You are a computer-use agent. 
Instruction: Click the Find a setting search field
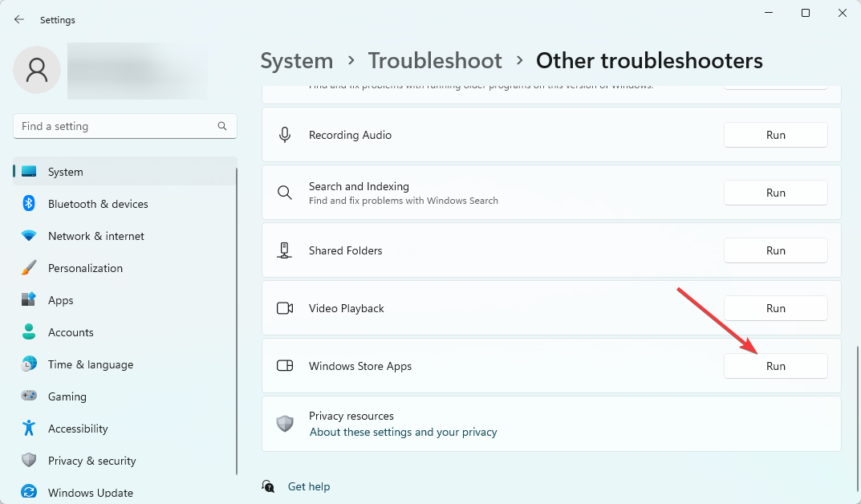125,126
